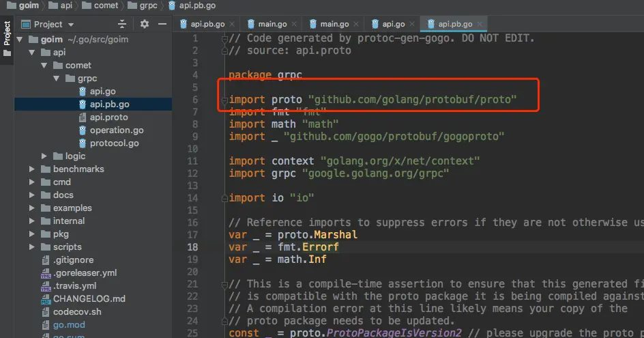Click fmt.Errorf on line 18
This screenshot has height=338, width=644.
pos(308,247)
